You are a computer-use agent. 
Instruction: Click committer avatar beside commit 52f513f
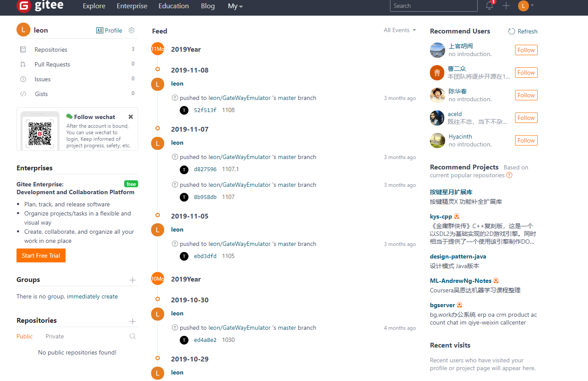point(184,110)
